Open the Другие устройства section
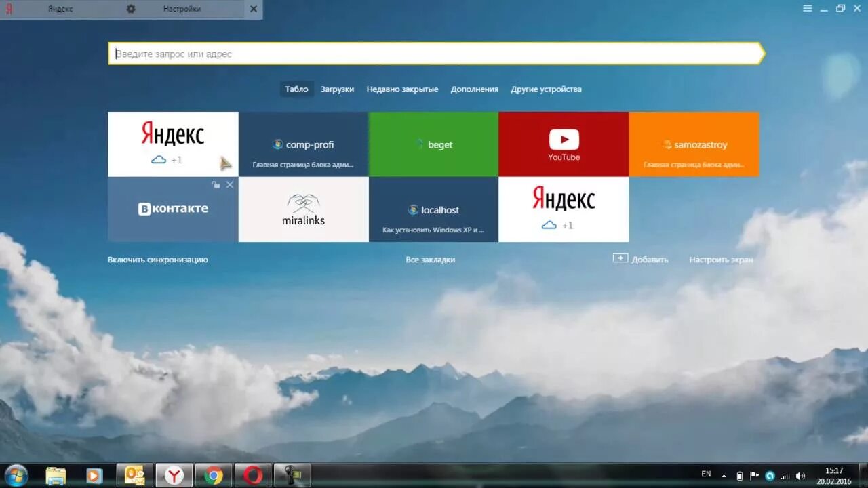868x488 pixels. coord(547,89)
